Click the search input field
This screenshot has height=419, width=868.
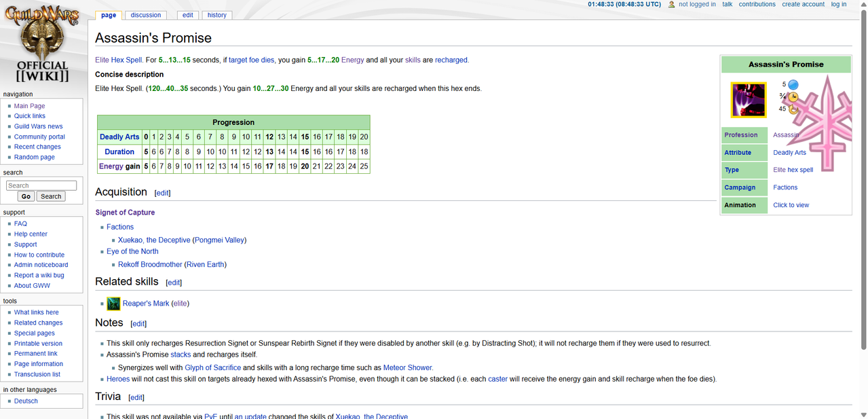(x=41, y=185)
